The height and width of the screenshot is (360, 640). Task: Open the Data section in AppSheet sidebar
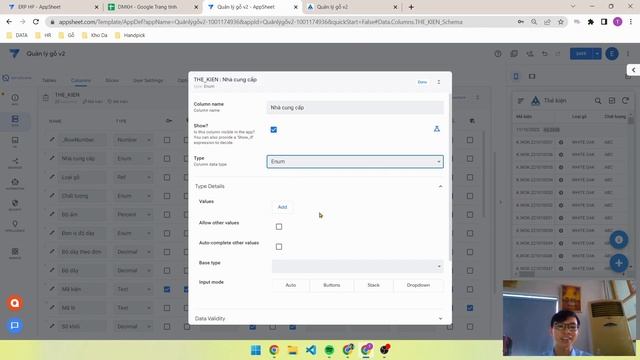point(15,120)
